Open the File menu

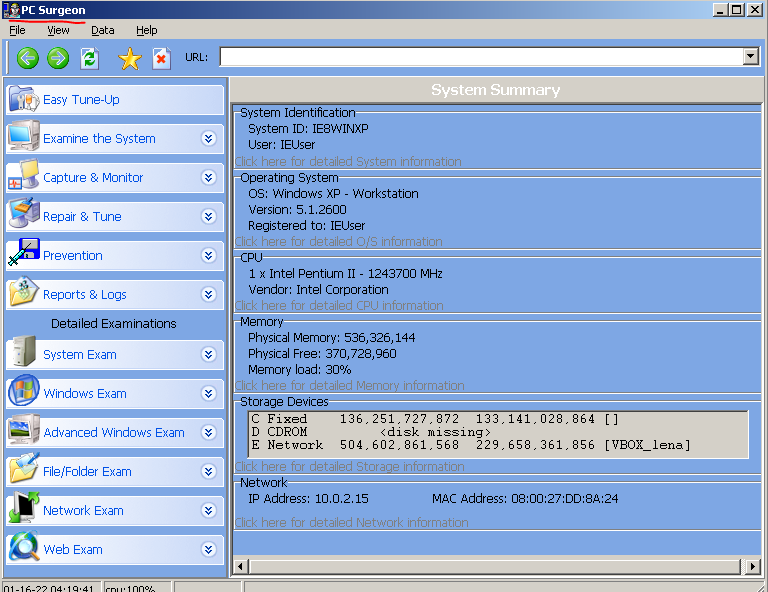[17, 30]
